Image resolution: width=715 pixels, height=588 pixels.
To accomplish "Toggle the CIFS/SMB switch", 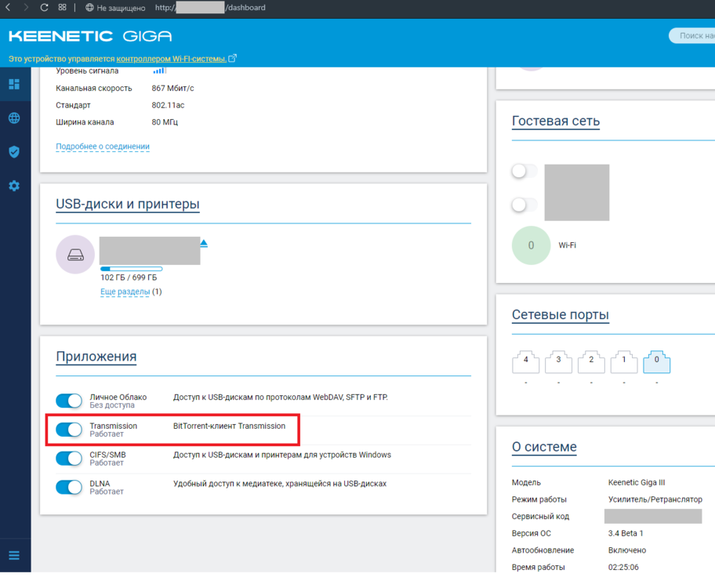I will tap(69, 459).
